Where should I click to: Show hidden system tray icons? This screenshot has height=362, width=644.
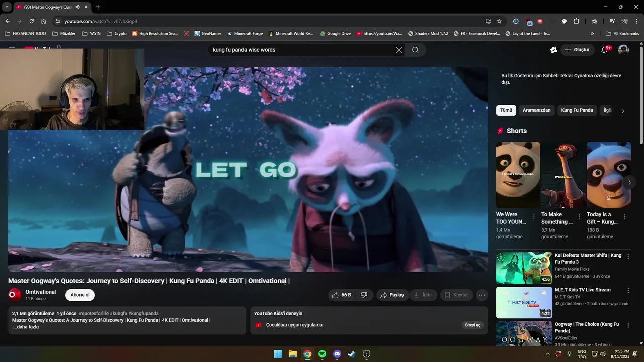pyautogui.click(x=547, y=354)
